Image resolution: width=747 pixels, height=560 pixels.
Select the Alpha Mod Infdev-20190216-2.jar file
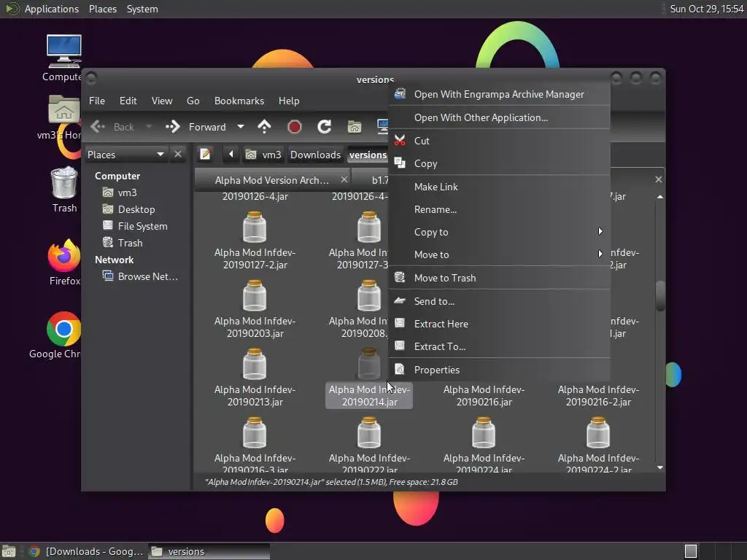(x=598, y=396)
